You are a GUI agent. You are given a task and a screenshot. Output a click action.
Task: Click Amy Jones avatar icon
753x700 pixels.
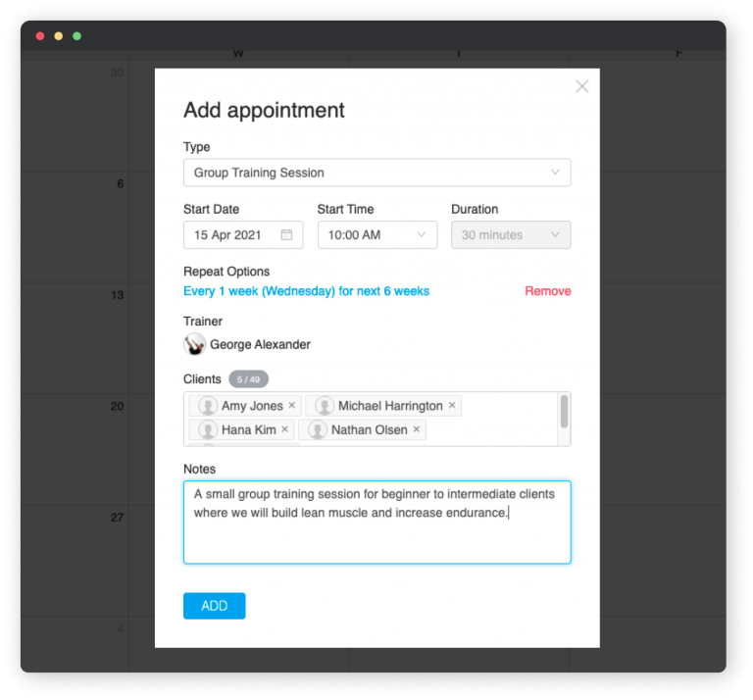click(x=208, y=406)
